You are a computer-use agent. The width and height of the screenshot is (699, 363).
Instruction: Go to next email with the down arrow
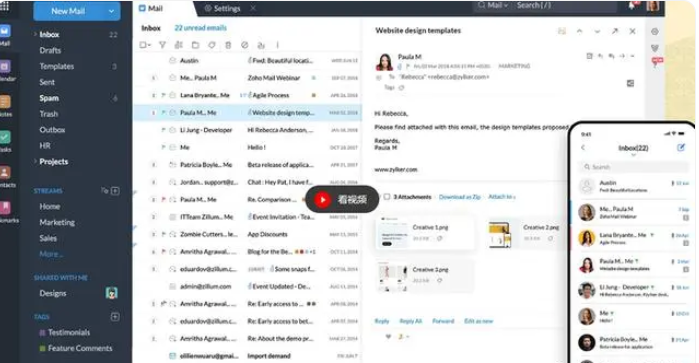pyautogui.click(x=597, y=31)
